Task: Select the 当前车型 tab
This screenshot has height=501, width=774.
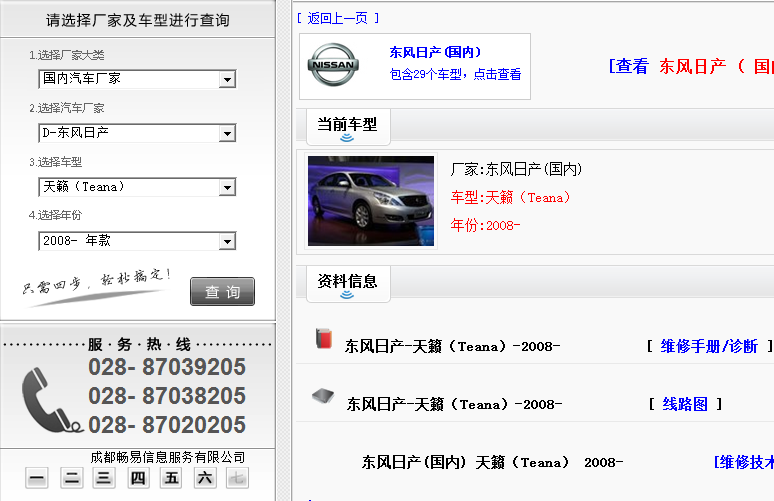Action: coord(348,127)
